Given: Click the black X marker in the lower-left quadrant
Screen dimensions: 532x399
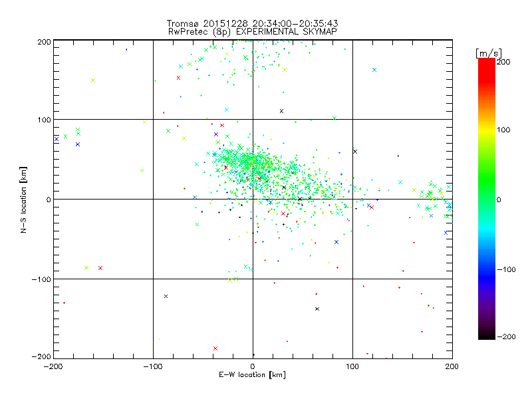Looking at the screenshot, I should [x=166, y=296].
